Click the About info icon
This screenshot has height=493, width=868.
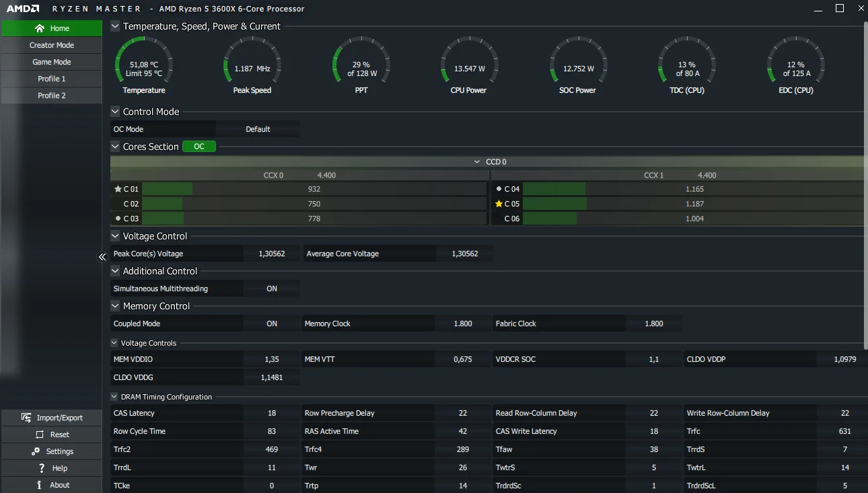point(39,485)
